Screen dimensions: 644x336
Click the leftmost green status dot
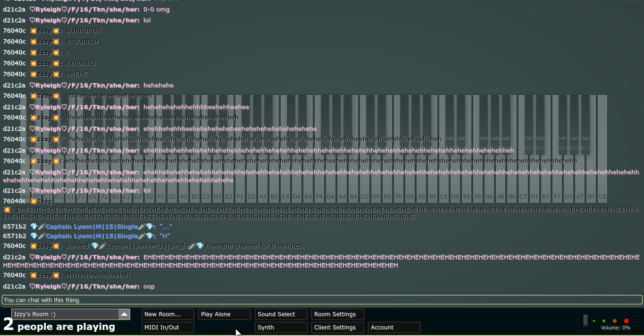(594, 321)
